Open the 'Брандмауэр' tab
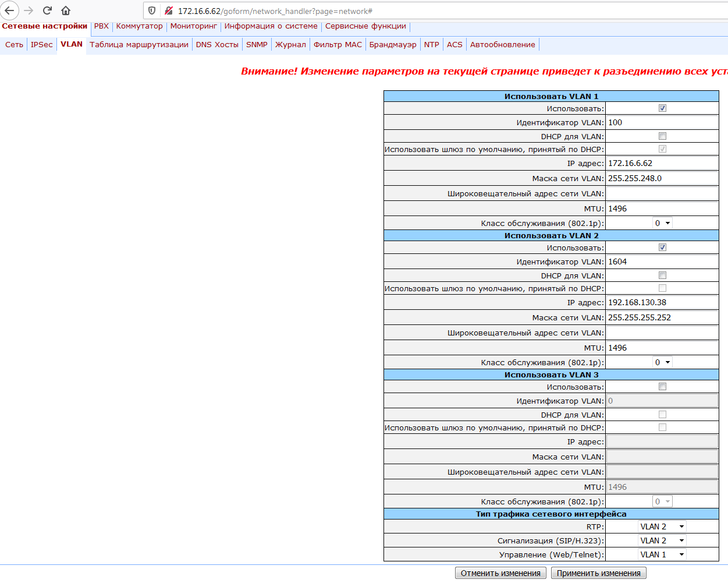 [393, 45]
